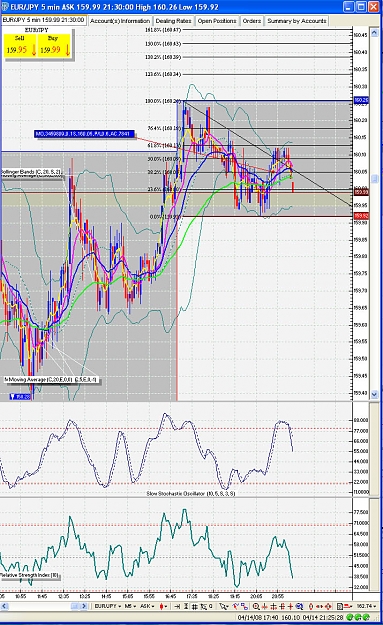Open the 162.74 dropdown in toolbar
This screenshot has width=383, height=625.
[x=366, y=606]
